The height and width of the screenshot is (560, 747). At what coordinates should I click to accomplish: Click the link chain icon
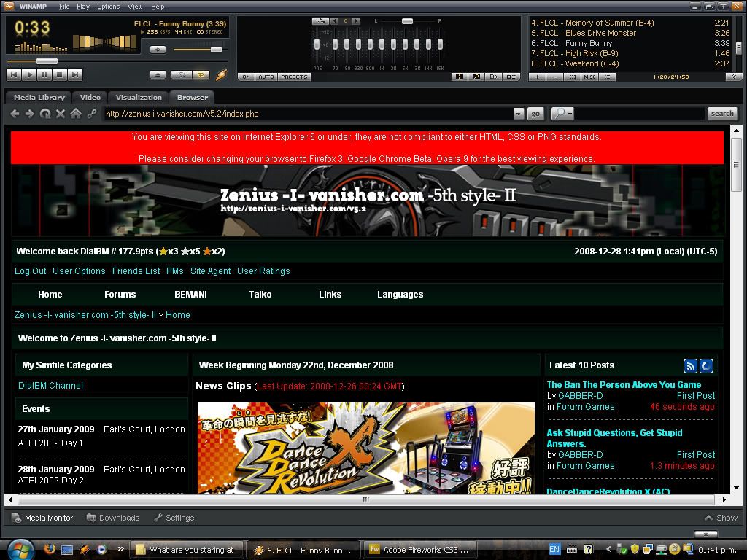tap(91, 114)
